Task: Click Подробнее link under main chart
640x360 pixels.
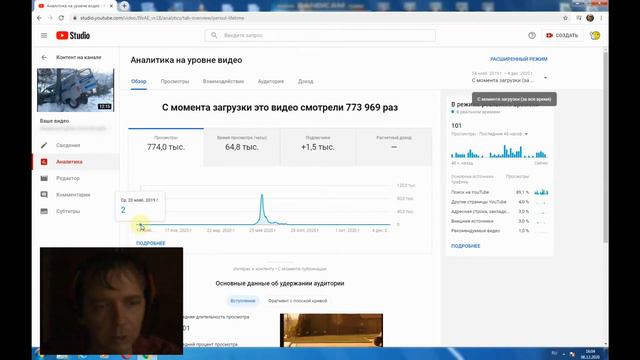Action: [x=151, y=243]
